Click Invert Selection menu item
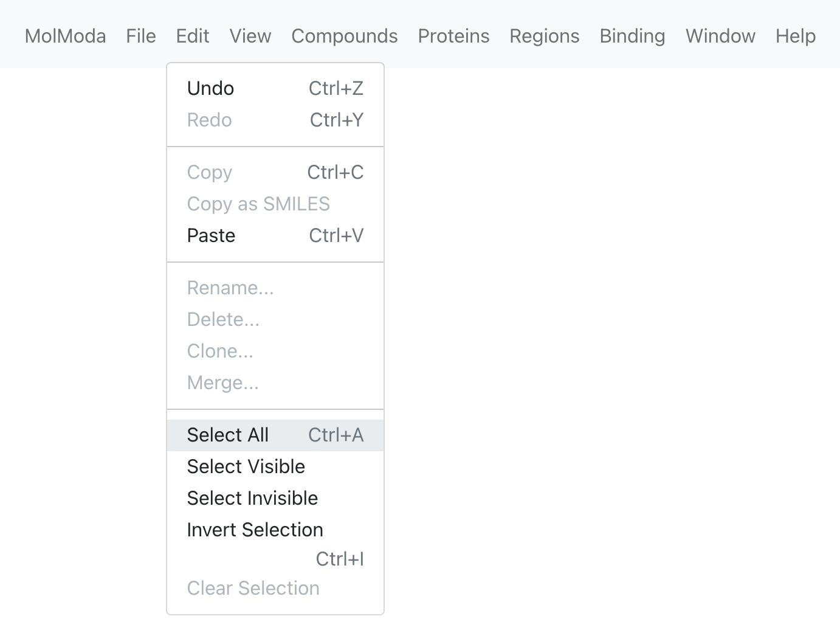The image size is (840, 630). (275, 544)
